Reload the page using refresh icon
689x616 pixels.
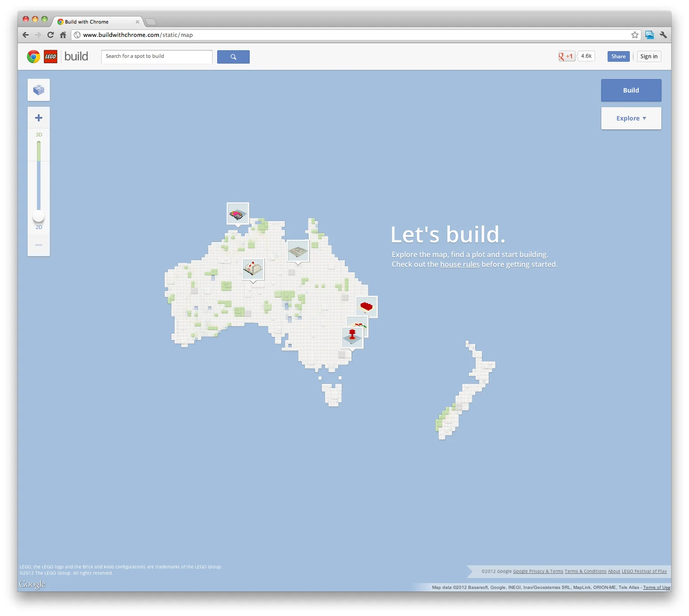[x=50, y=35]
